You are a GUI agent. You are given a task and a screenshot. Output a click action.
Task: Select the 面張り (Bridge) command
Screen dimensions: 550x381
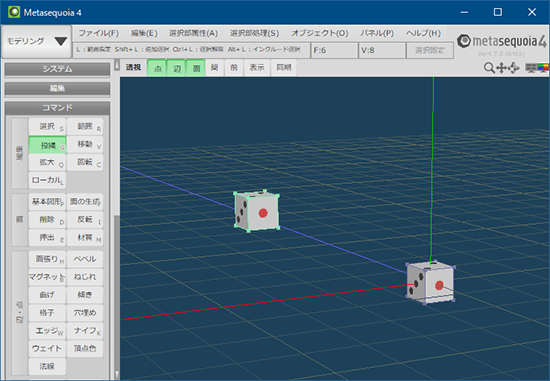47,259
